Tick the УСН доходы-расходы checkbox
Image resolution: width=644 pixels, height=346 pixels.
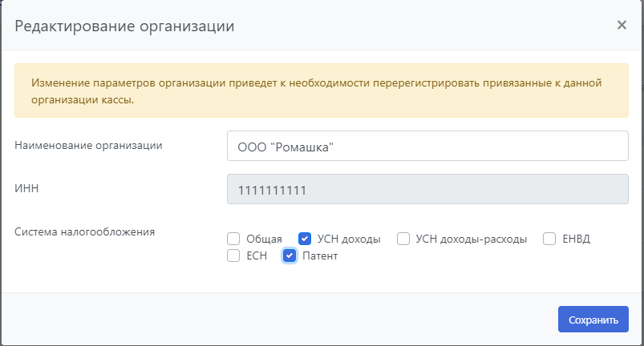pyautogui.click(x=403, y=239)
